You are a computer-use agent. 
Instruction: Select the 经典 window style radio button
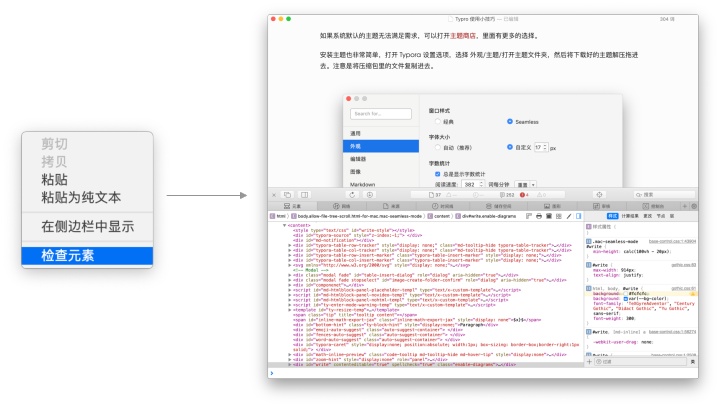(438, 121)
